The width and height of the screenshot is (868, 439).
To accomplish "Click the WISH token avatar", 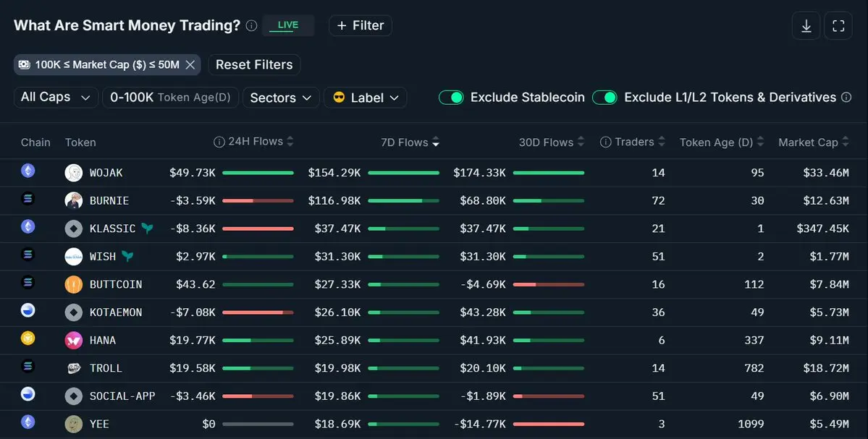I will 74,256.
